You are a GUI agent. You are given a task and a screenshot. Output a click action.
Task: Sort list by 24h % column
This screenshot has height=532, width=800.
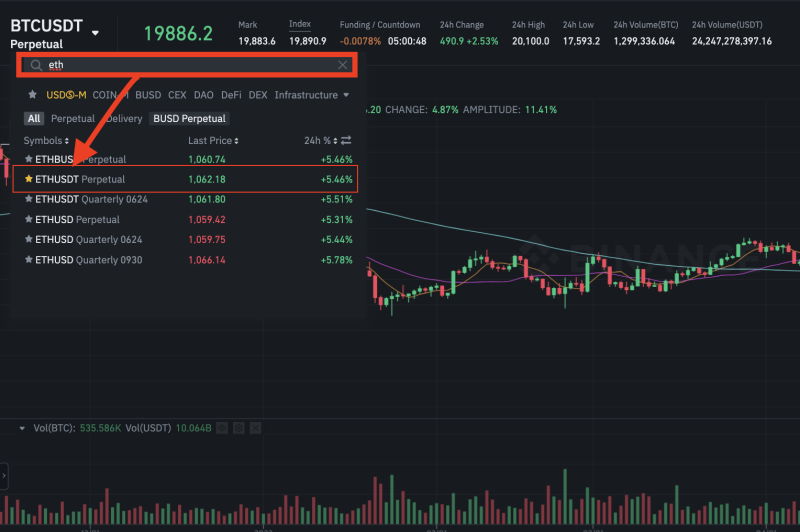point(320,140)
